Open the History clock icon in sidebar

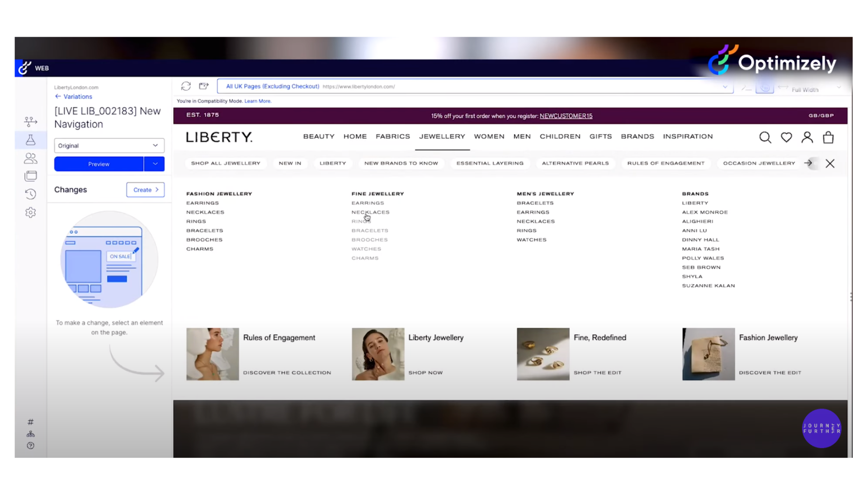click(x=30, y=194)
